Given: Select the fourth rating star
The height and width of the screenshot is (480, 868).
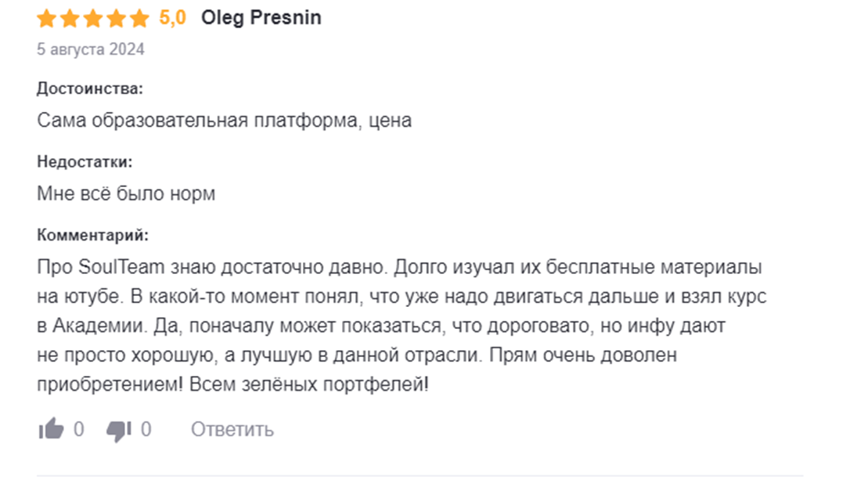Looking at the screenshot, I should click(x=116, y=19).
